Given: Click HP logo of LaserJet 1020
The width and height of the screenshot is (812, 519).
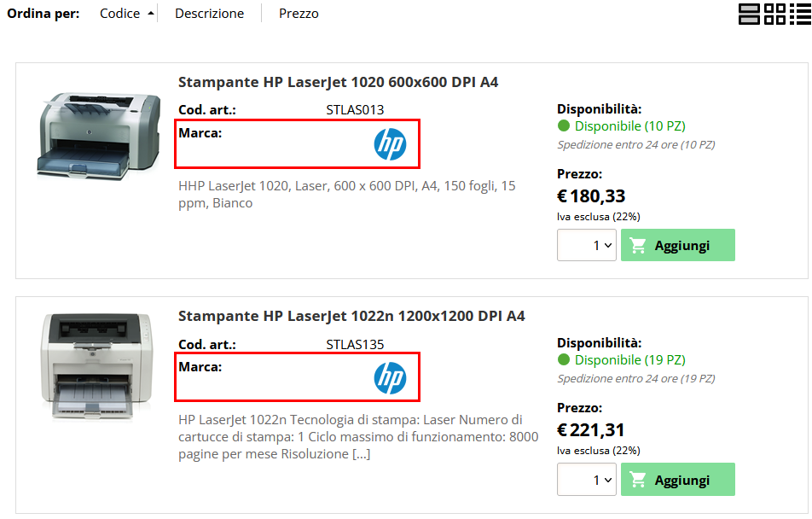Looking at the screenshot, I should 390,144.
